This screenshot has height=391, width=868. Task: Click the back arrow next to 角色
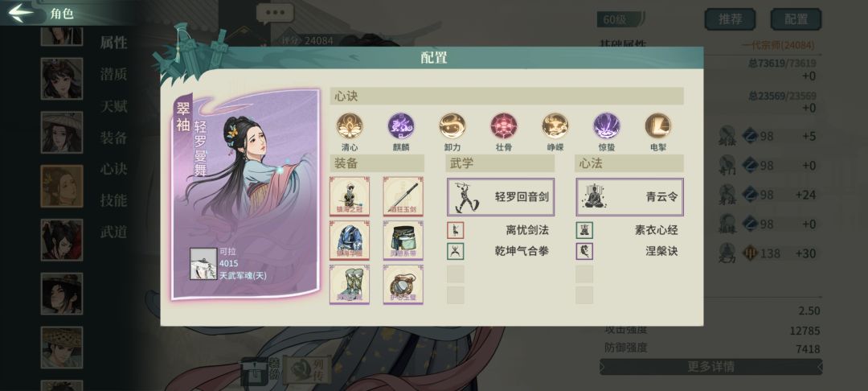pyautogui.click(x=21, y=14)
